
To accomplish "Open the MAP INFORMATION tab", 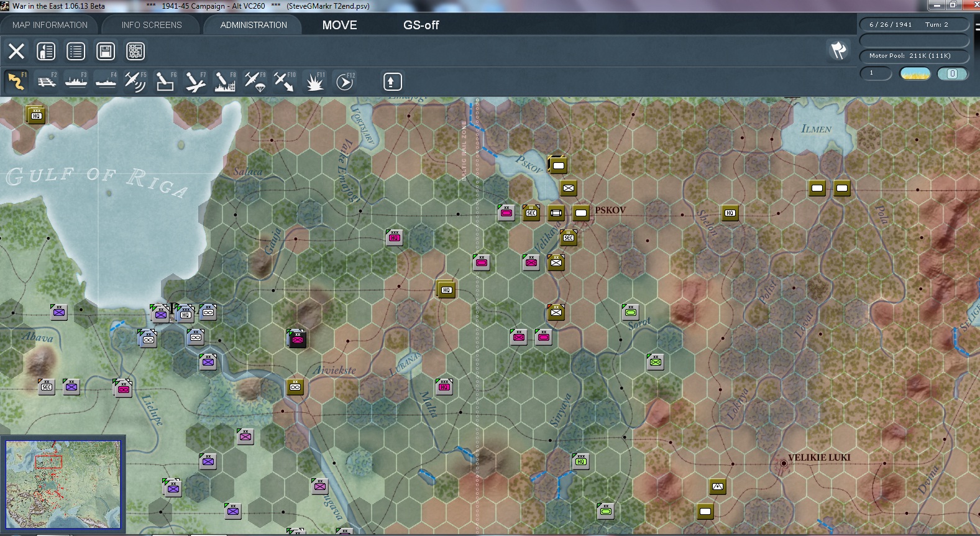I will (50, 25).
